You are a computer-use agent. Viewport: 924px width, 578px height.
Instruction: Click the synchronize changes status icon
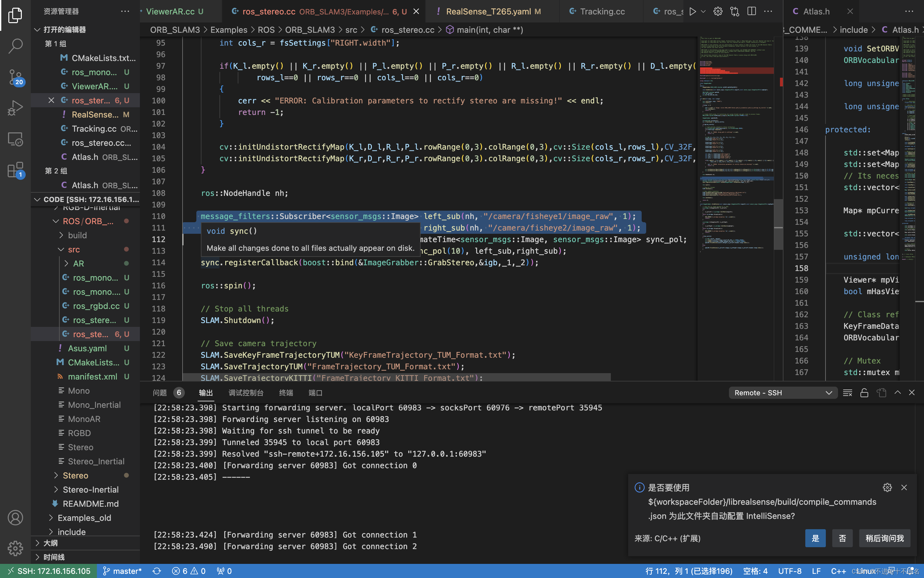[x=157, y=571]
